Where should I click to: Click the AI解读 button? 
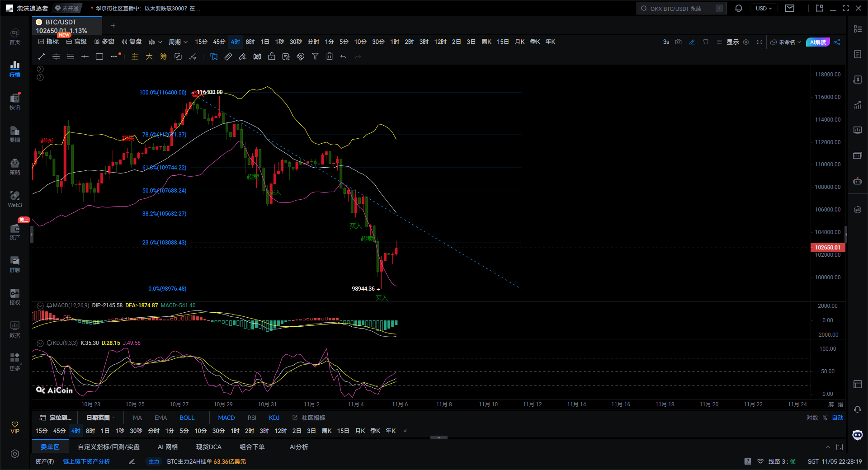[818, 42]
